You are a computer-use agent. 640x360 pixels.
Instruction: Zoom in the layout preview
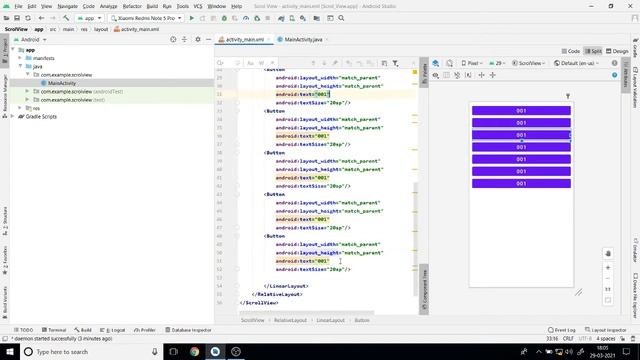click(x=608, y=268)
